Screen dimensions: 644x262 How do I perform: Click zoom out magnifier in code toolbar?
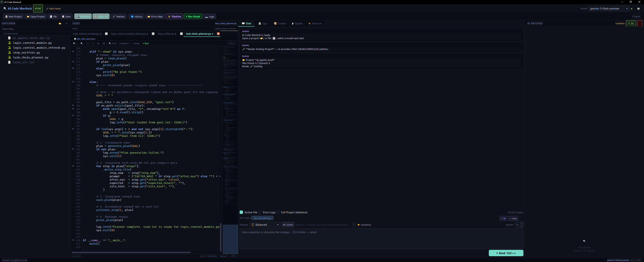(x=82, y=43)
